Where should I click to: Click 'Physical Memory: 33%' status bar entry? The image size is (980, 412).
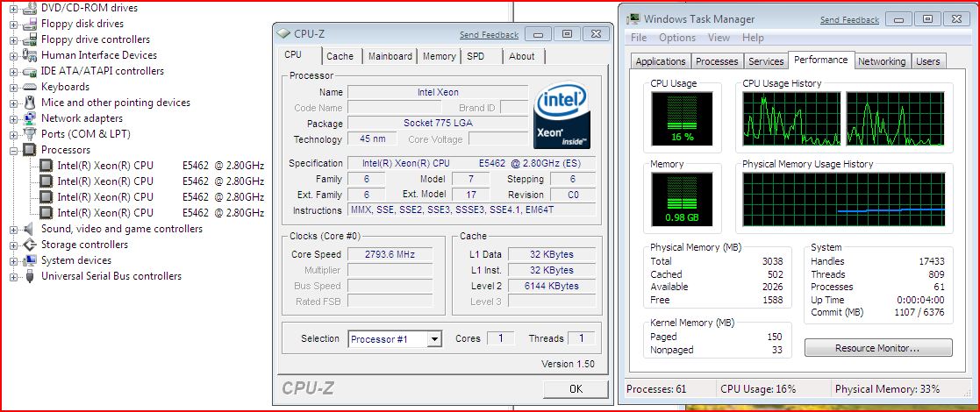click(x=887, y=389)
